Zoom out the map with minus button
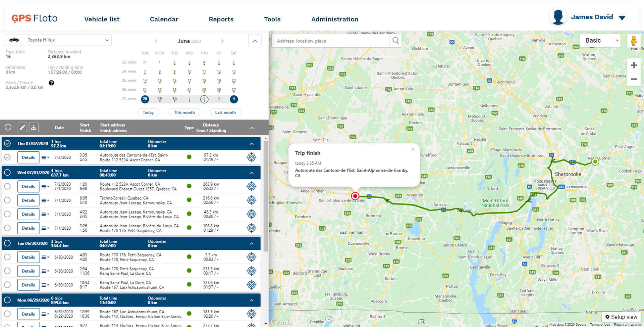 634,79
